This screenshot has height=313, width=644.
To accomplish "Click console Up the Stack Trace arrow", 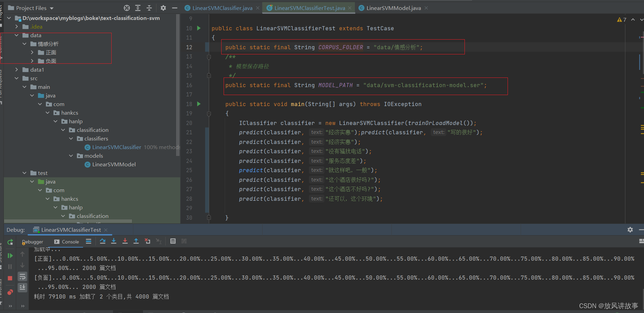I will pos(22,254).
